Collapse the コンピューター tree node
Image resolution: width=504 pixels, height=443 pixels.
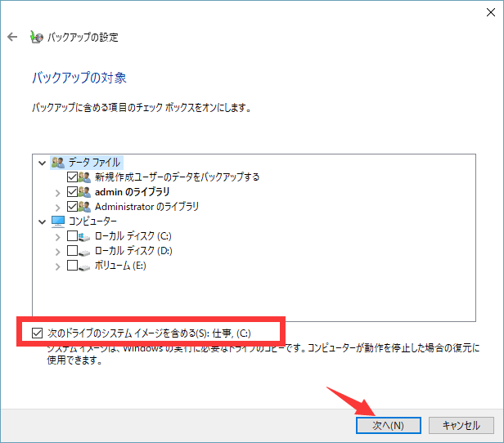pyautogui.click(x=43, y=221)
